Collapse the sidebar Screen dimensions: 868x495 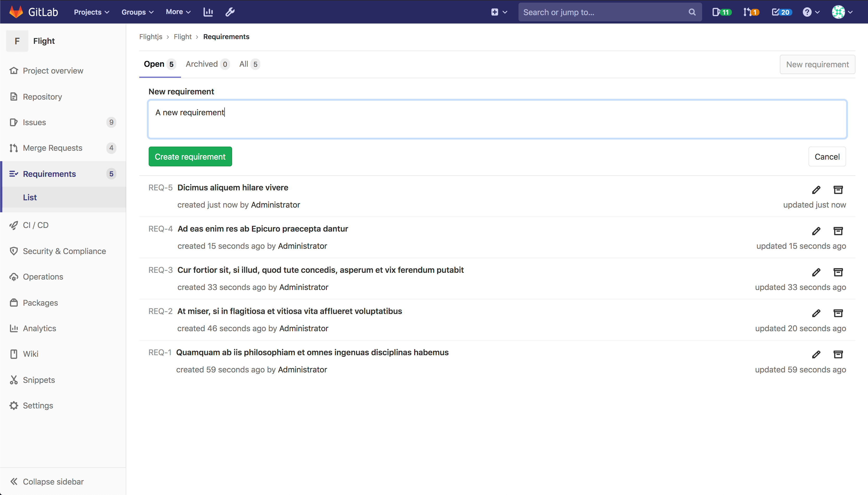click(x=53, y=481)
